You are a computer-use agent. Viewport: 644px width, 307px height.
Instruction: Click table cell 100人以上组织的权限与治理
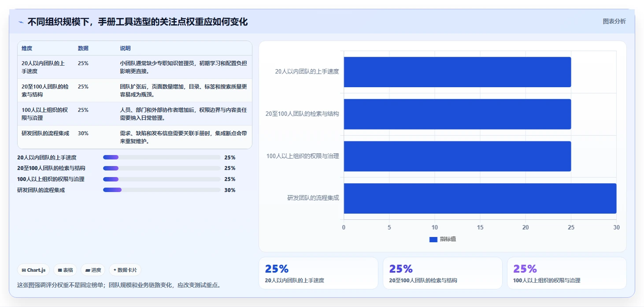coord(44,114)
